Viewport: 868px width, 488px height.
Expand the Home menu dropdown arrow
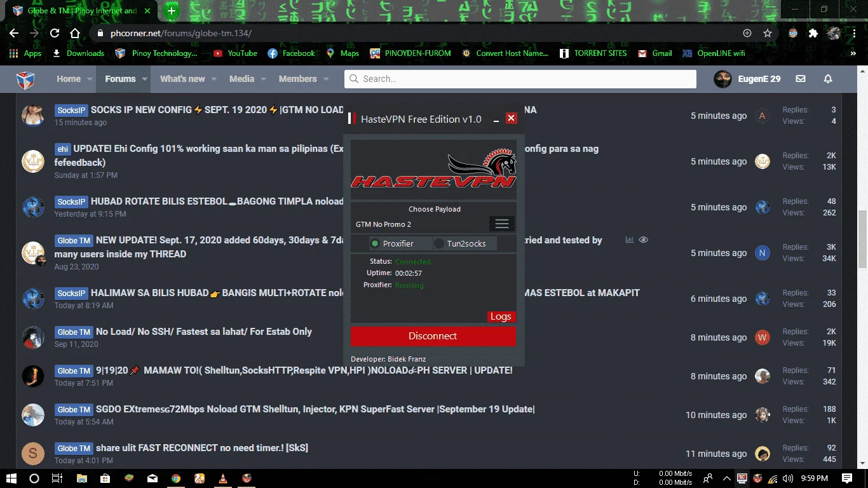[x=89, y=79]
